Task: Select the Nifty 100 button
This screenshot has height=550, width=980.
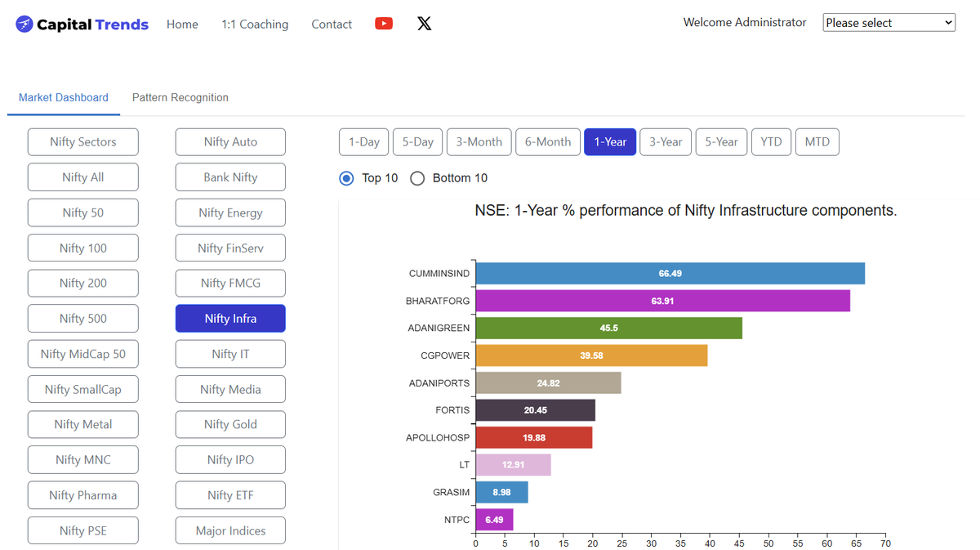Action: (x=83, y=248)
